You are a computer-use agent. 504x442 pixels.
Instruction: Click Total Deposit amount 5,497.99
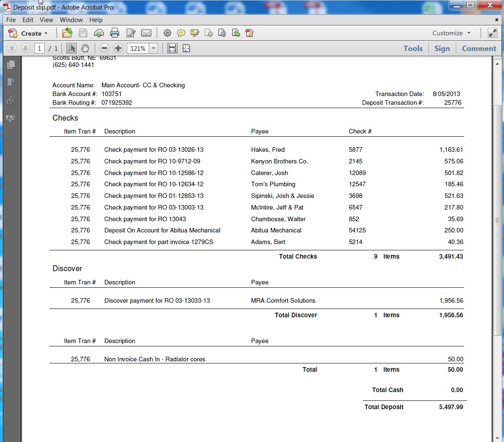(451, 407)
